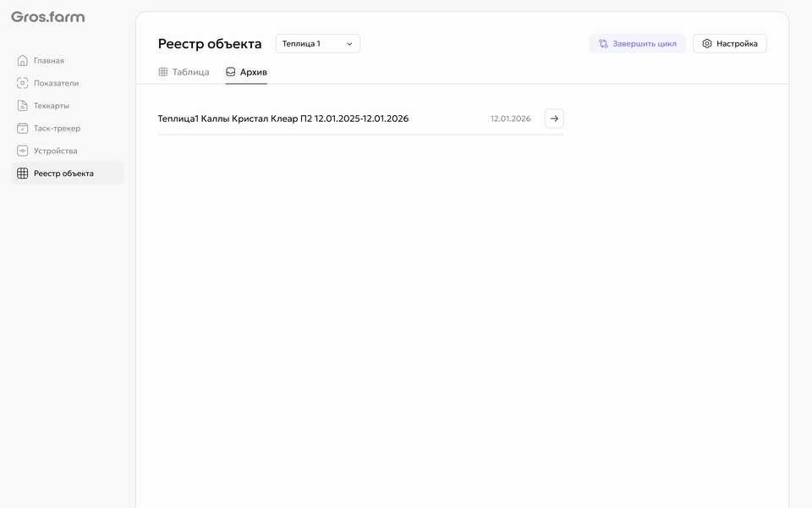Click the Gros.farm logo
This screenshot has width=812, height=508.
47,17
